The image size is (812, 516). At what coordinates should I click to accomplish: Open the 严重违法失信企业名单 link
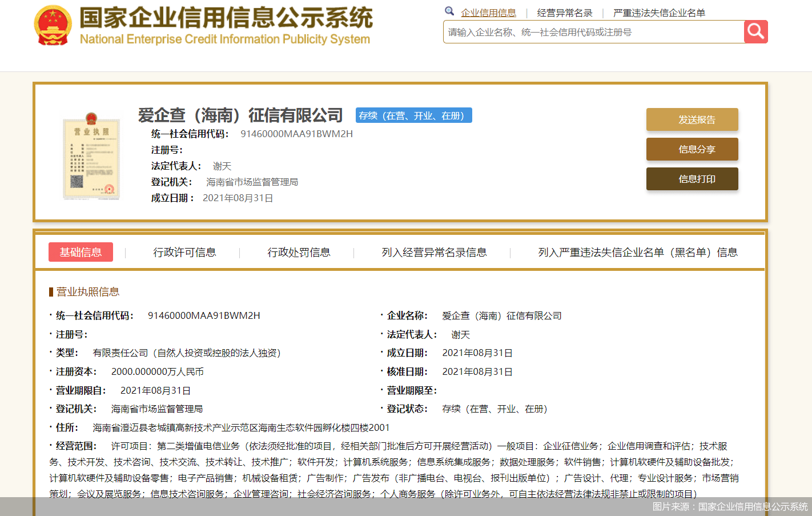point(659,13)
